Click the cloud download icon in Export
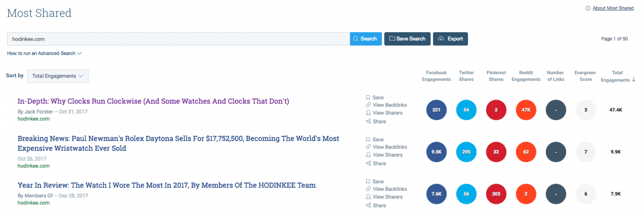Image resolution: width=644 pixels, height=214 pixels. pos(441,39)
